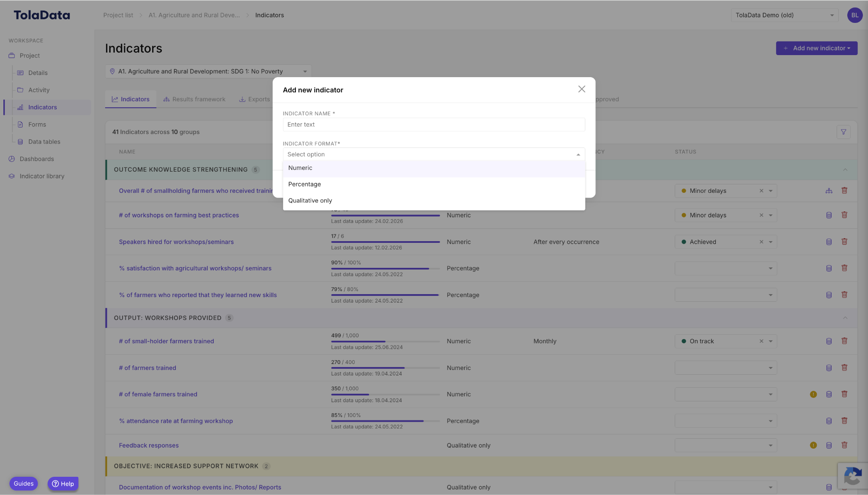Delete the Feedback responses indicator
The height and width of the screenshot is (495, 868).
pyautogui.click(x=844, y=445)
